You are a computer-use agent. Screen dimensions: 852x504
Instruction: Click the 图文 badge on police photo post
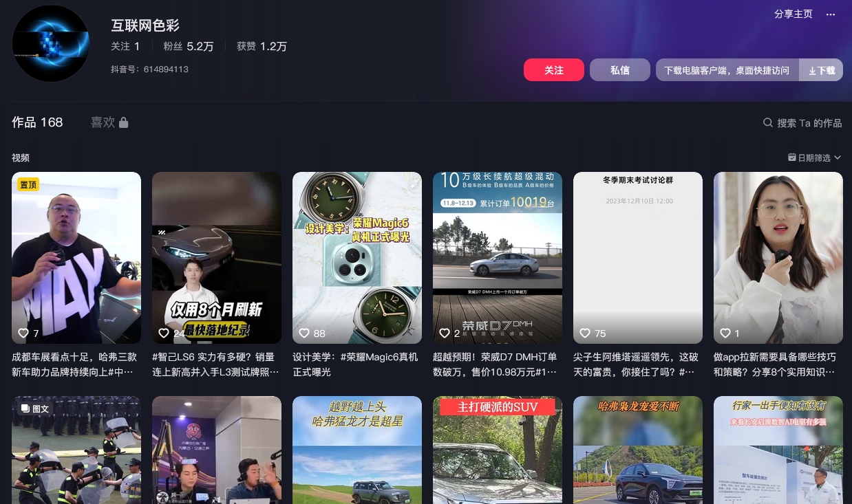coord(35,408)
